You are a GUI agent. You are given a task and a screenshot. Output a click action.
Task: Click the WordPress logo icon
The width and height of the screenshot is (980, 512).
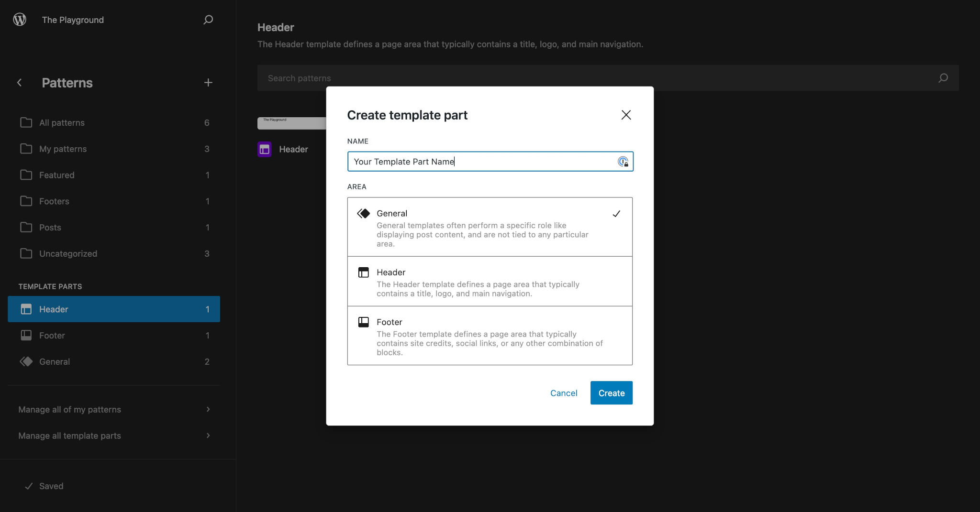click(x=20, y=20)
